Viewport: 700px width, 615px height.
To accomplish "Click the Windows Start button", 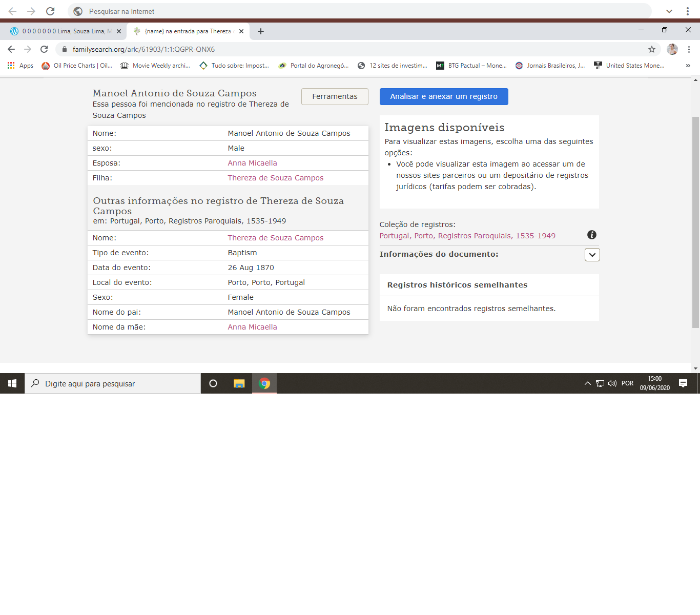I will click(x=12, y=383).
